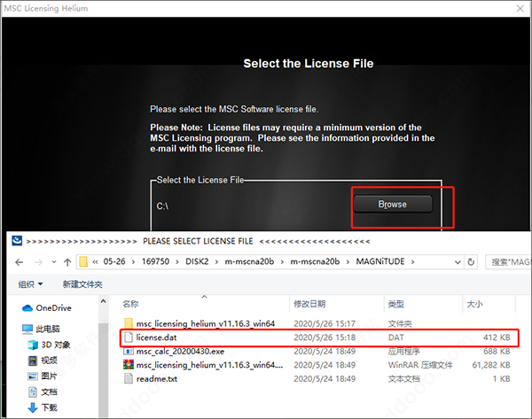Select msc_licensing_helium WinRAR archive file
Image resolution: width=532 pixels, height=419 pixels.
click(x=209, y=365)
